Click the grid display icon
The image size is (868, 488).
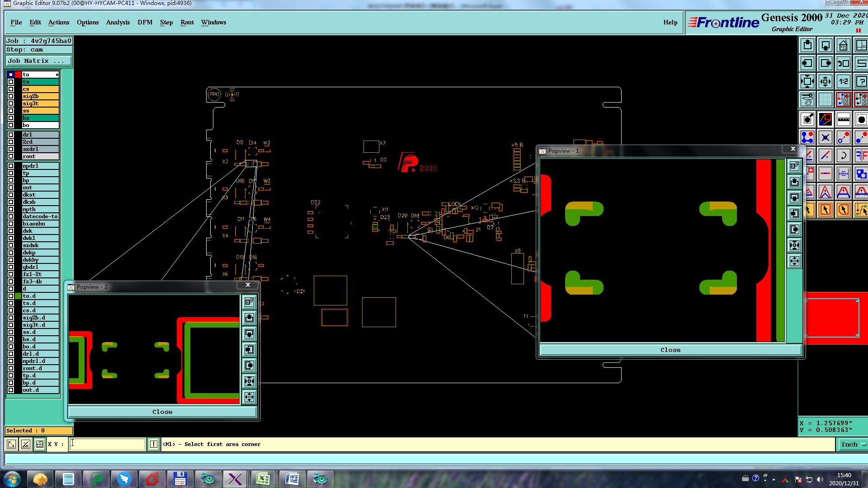click(x=825, y=99)
